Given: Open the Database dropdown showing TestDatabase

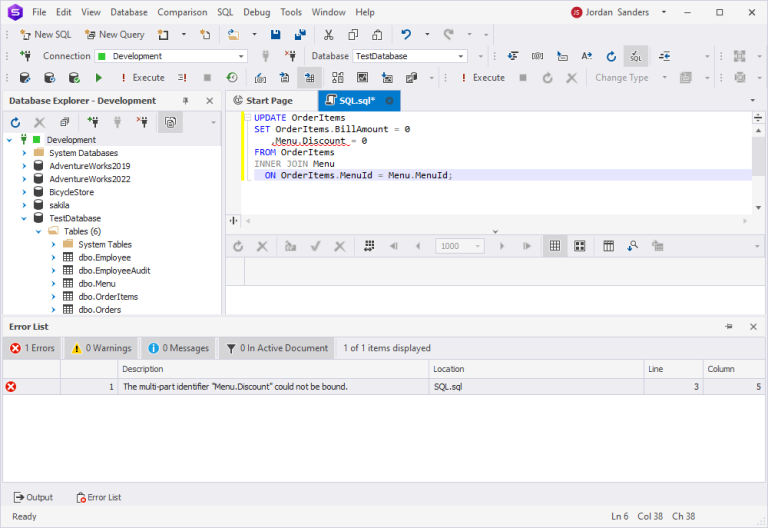Looking at the screenshot, I should point(409,56).
